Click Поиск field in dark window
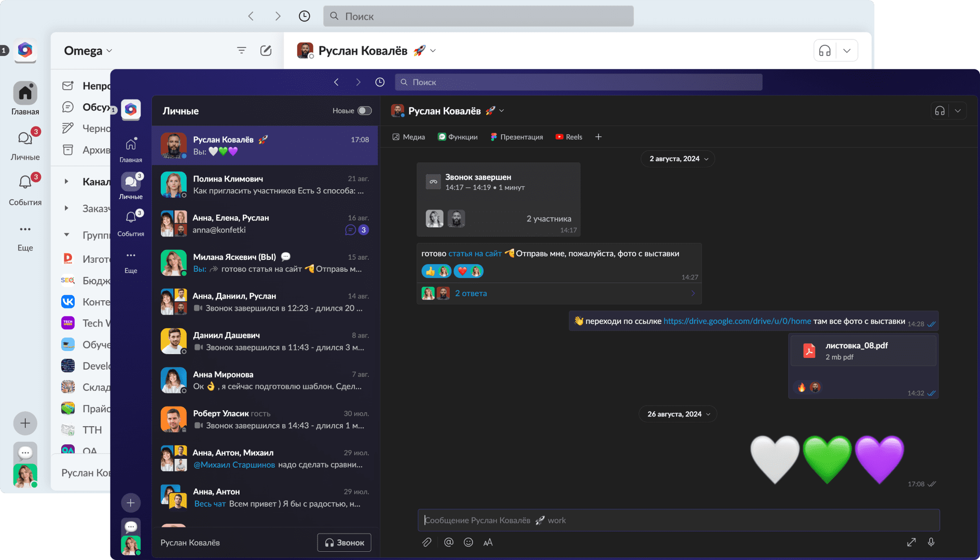This screenshot has height=560, width=980. coord(578,82)
